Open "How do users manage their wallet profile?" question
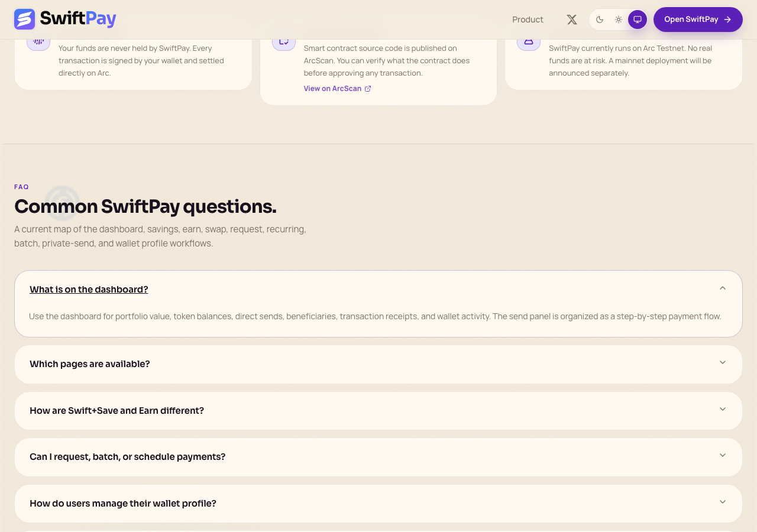 pos(378,504)
